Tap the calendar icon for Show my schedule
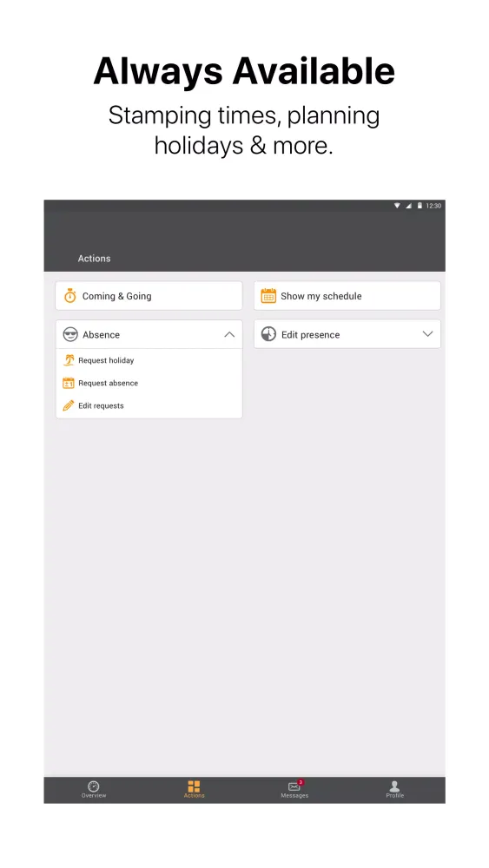Screen dimensions: 489x868 (268, 296)
